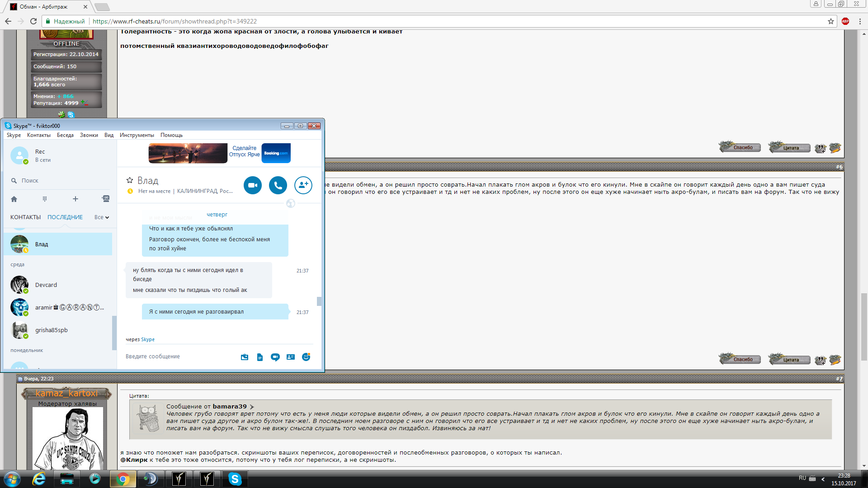
Task: Open a new Chrome tab
Action: click(x=102, y=7)
